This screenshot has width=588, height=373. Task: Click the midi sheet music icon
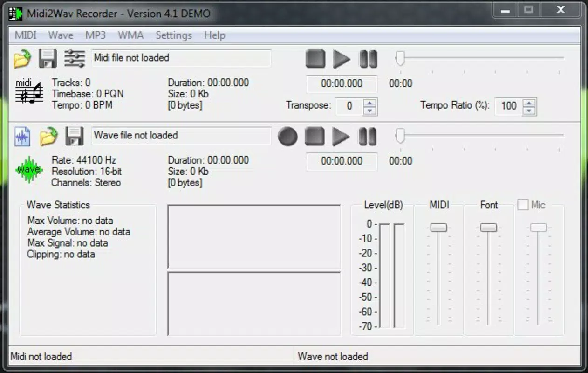click(29, 92)
